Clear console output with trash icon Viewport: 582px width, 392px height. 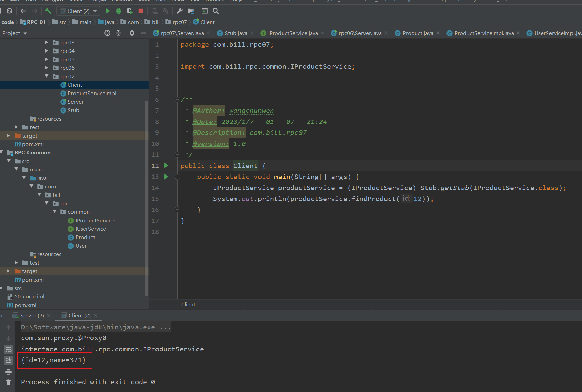8,383
